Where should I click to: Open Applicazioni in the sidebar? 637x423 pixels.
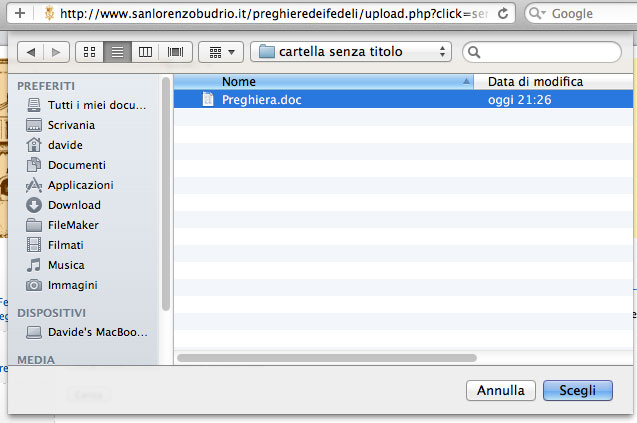(x=70, y=185)
